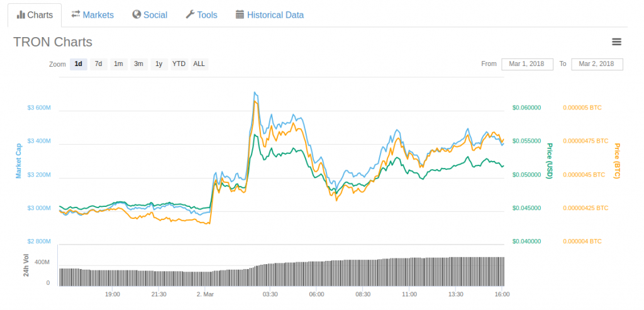The height and width of the screenshot is (310, 644).
Task: Go to the Tools tab
Action: pyautogui.click(x=201, y=14)
